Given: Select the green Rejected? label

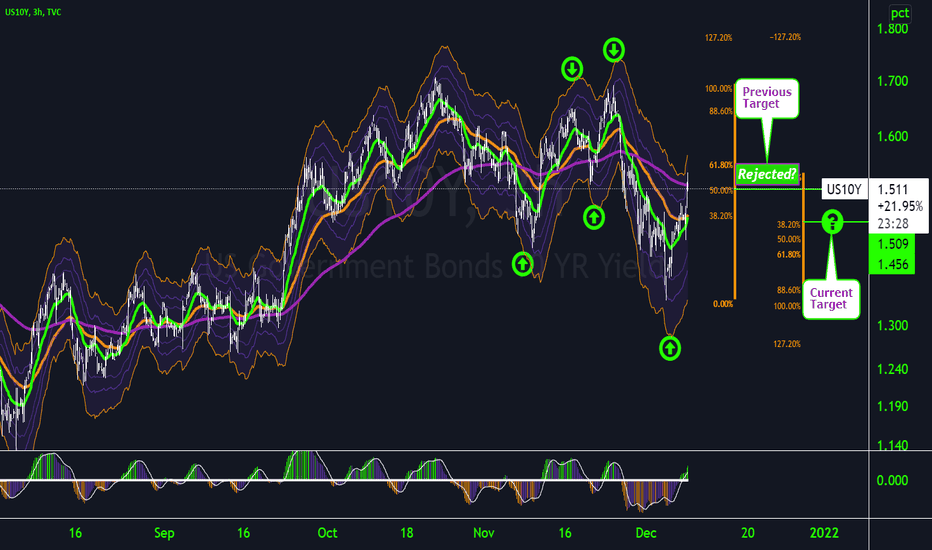Looking at the screenshot, I should pos(767,174).
